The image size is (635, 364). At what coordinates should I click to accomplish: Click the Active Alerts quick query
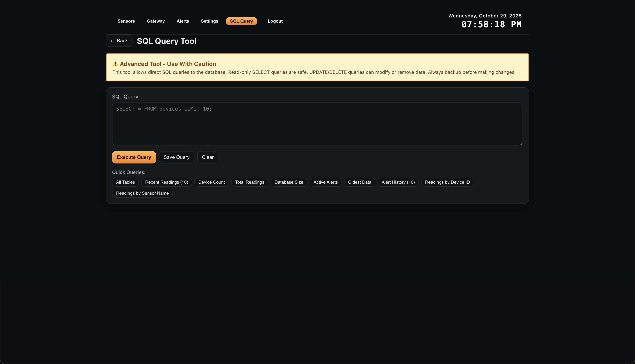(x=325, y=182)
